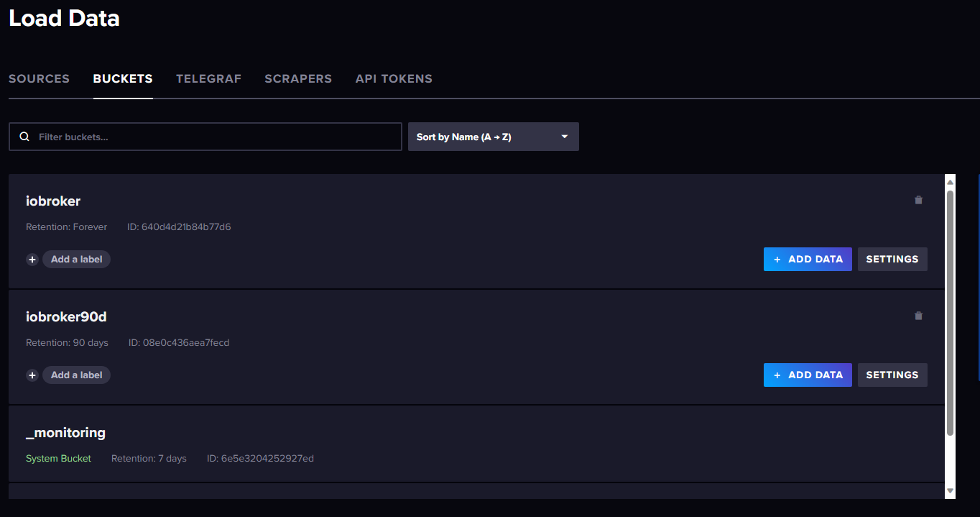Click Add Data for iobroker bucket
Screen dimensions: 980x517
click(x=808, y=260)
